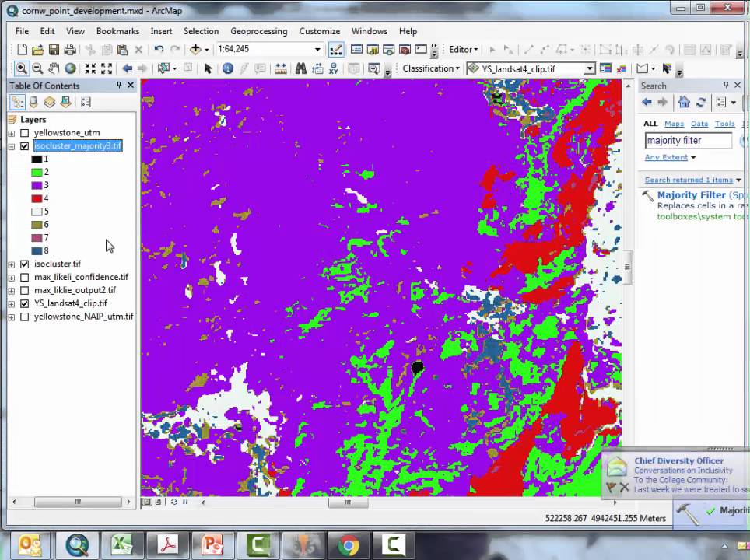750x560 pixels.
Task: Select the Measure ruler tool
Action: [x=281, y=68]
